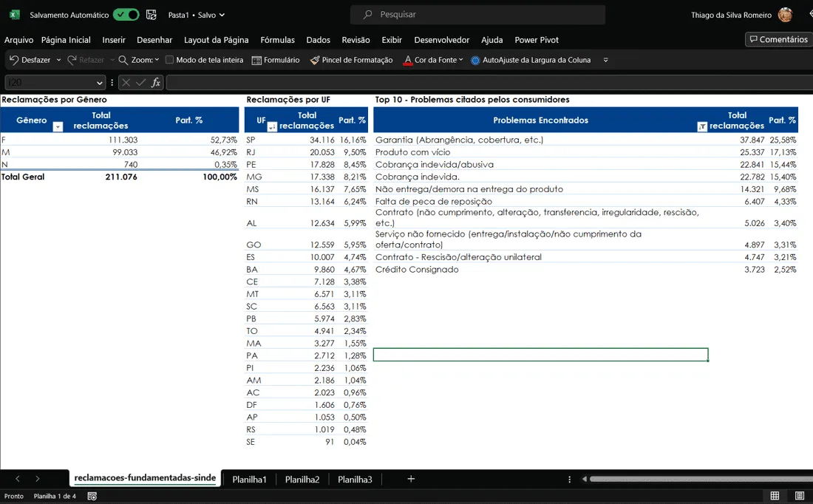Enable Modo de tela inteira checkbox

169,60
